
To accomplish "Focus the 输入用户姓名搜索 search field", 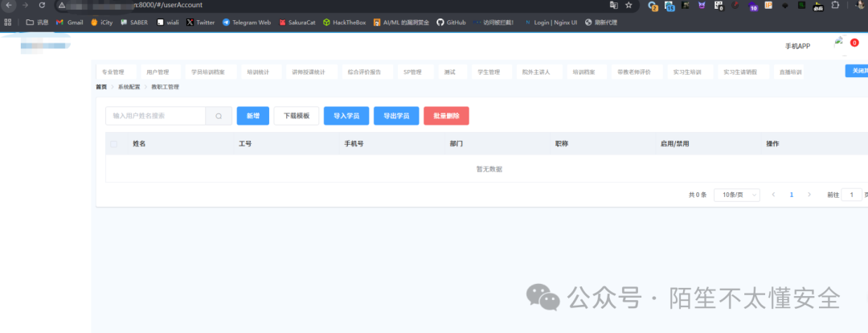I will point(156,116).
